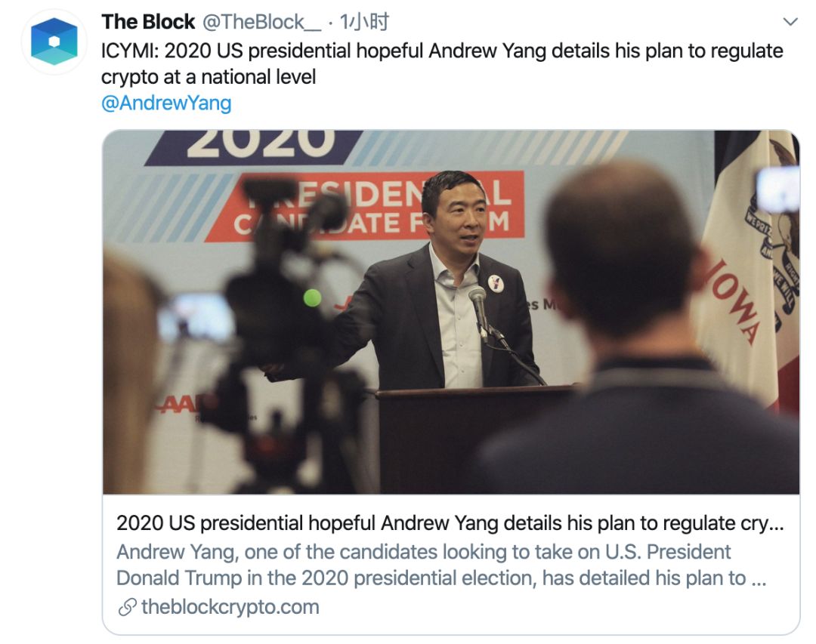Open the theblockcrypto.com domain link
Viewport: 816px width, 644px height.
tap(230, 606)
